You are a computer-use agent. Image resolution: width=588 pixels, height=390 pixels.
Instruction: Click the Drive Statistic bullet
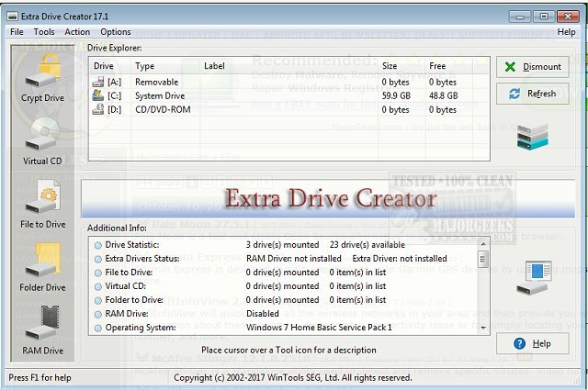[98, 245]
